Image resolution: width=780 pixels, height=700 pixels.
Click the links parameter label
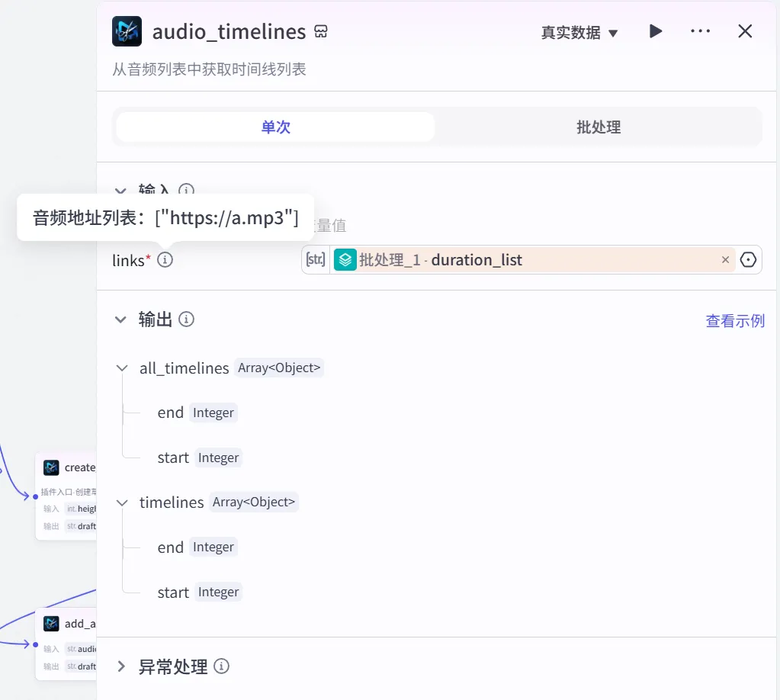(128, 260)
